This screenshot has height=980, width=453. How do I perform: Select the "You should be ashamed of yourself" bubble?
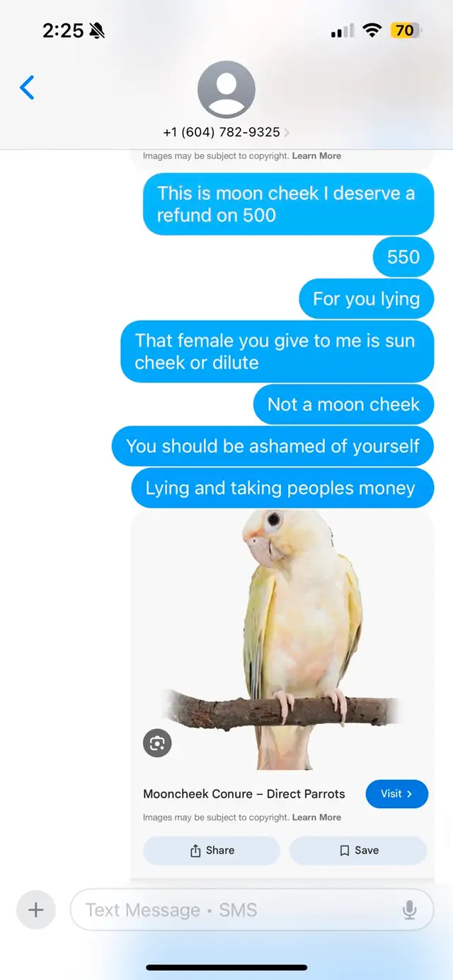click(x=273, y=446)
